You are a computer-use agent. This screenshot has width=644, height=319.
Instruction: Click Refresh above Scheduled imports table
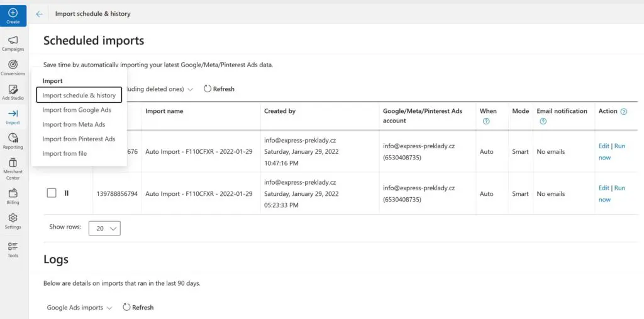click(x=219, y=89)
